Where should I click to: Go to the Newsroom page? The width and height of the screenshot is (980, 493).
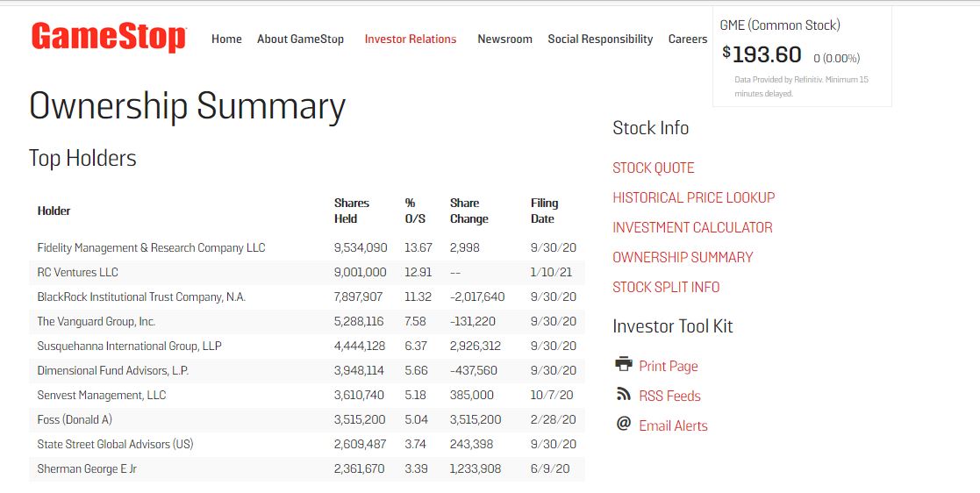click(505, 39)
